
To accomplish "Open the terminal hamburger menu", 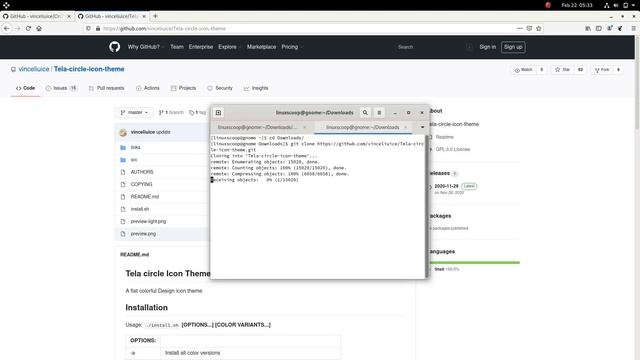I will point(379,113).
